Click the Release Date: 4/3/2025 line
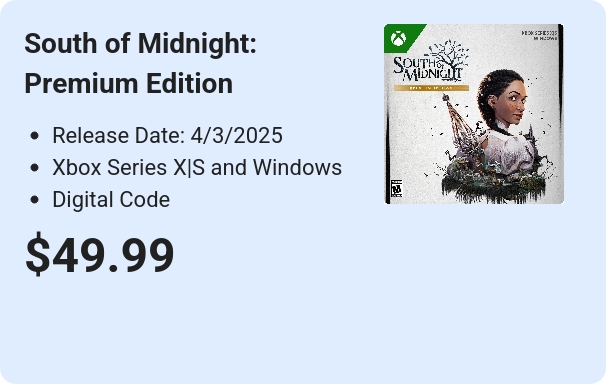This screenshot has width=606, height=384. pos(167,135)
